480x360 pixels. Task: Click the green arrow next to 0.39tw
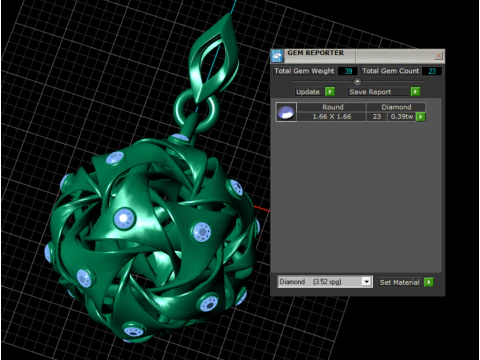click(421, 117)
